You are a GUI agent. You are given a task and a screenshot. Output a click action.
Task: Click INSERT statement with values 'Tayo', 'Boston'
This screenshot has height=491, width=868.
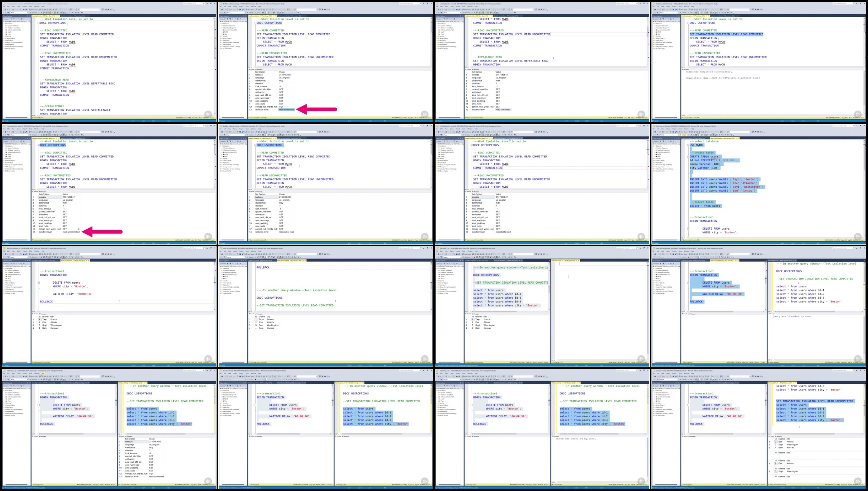point(724,180)
